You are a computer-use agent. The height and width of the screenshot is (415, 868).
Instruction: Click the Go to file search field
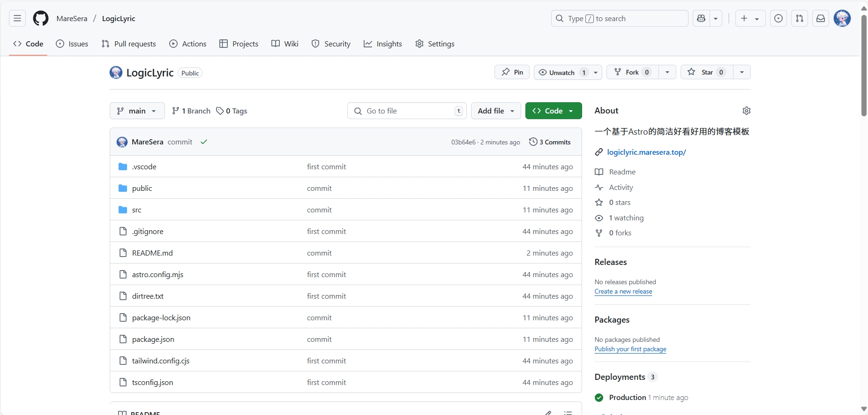coord(407,111)
